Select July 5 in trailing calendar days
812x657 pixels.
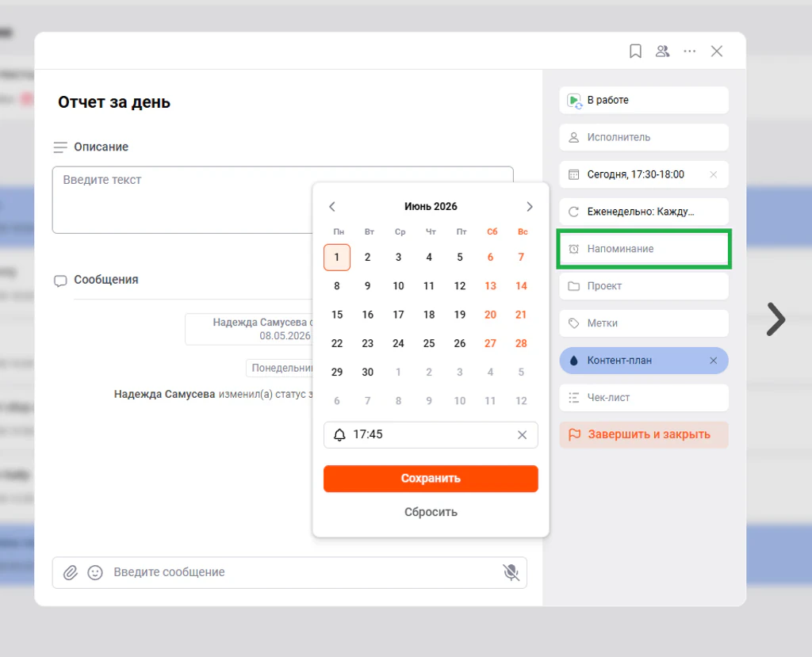[521, 372]
